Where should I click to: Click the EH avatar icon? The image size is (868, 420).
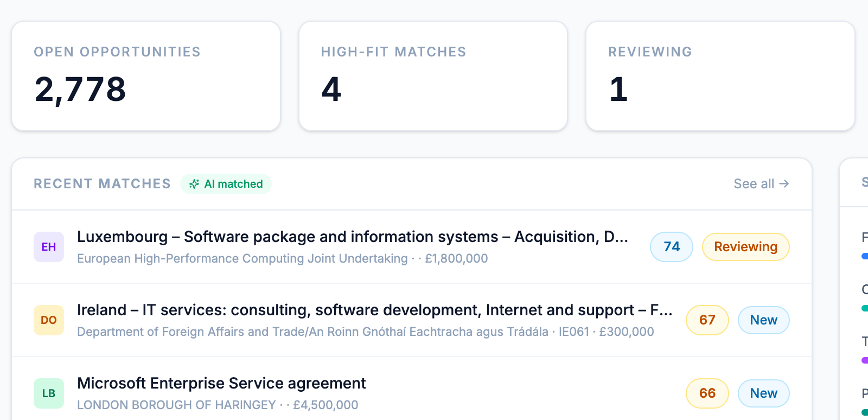pos(49,247)
